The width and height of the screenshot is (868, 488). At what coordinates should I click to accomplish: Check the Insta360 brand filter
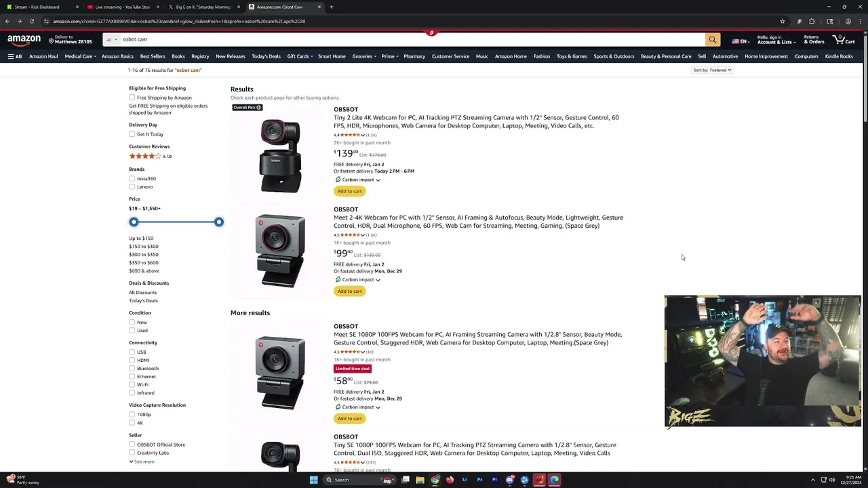[132, 179]
